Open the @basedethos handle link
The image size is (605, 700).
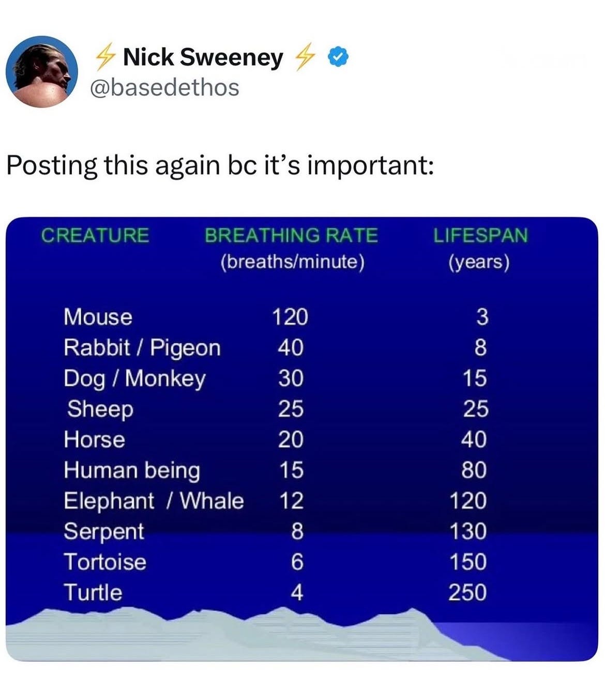coord(164,87)
